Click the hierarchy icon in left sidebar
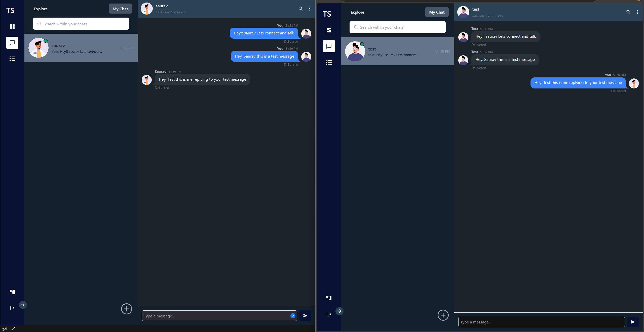The width and height of the screenshot is (644, 332). coord(12,292)
